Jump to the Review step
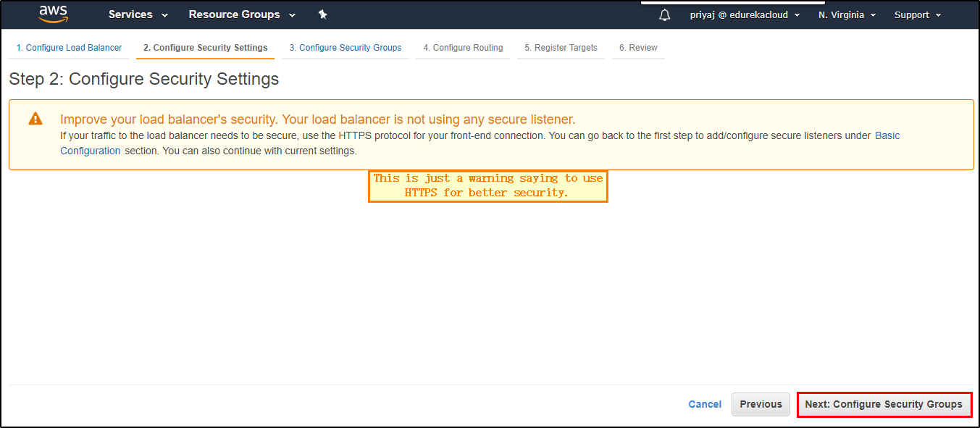Screen dimensions: 980x428 pos(638,47)
